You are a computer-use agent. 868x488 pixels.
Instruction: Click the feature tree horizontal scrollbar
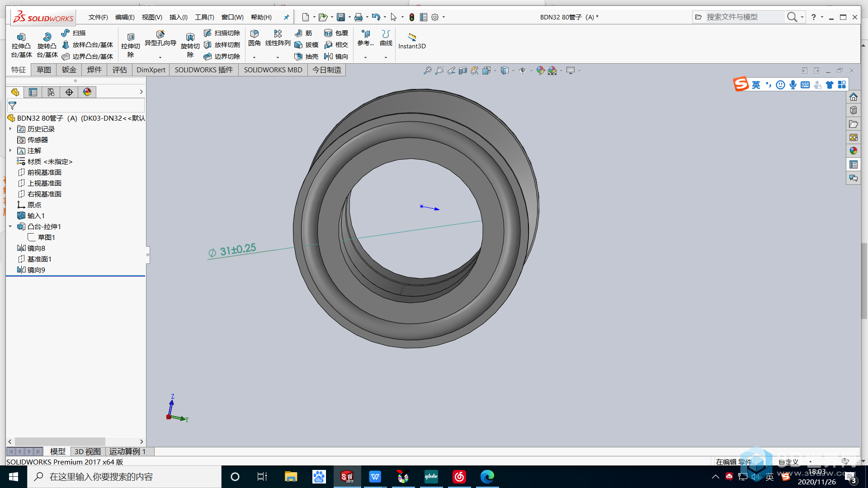click(60, 441)
